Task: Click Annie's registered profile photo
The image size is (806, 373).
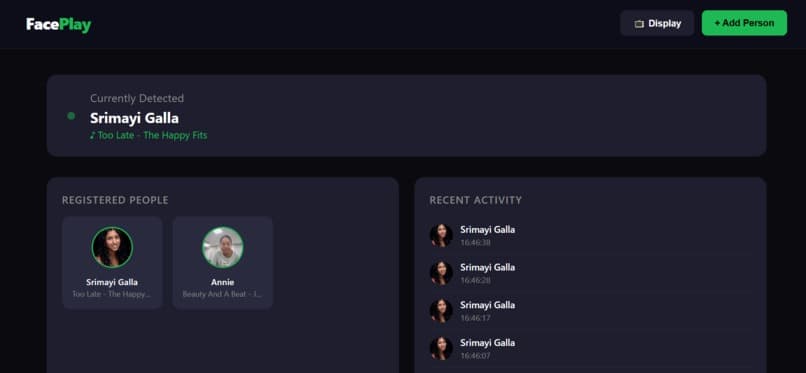Action: click(223, 247)
